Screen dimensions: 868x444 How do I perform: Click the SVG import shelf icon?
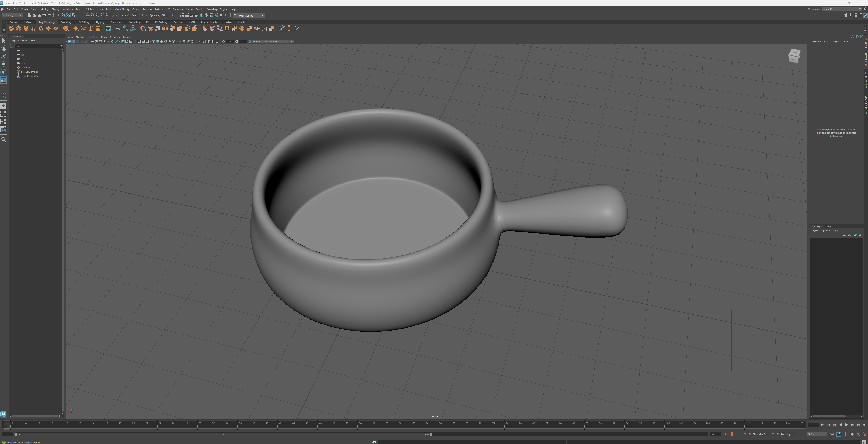click(x=98, y=28)
